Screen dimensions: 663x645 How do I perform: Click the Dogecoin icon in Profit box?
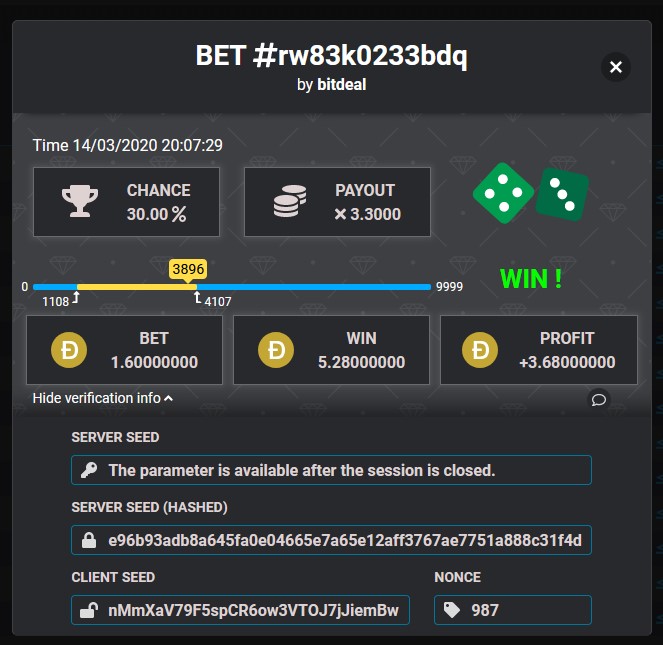coord(480,350)
